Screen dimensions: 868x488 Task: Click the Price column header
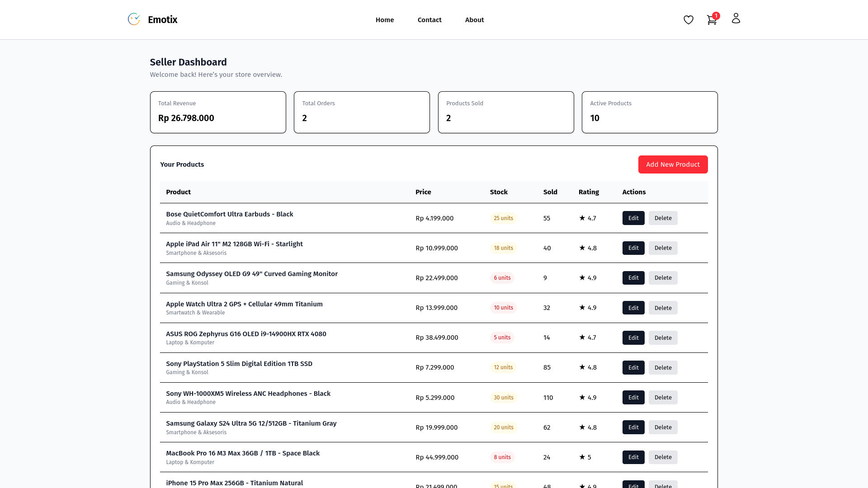(423, 192)
